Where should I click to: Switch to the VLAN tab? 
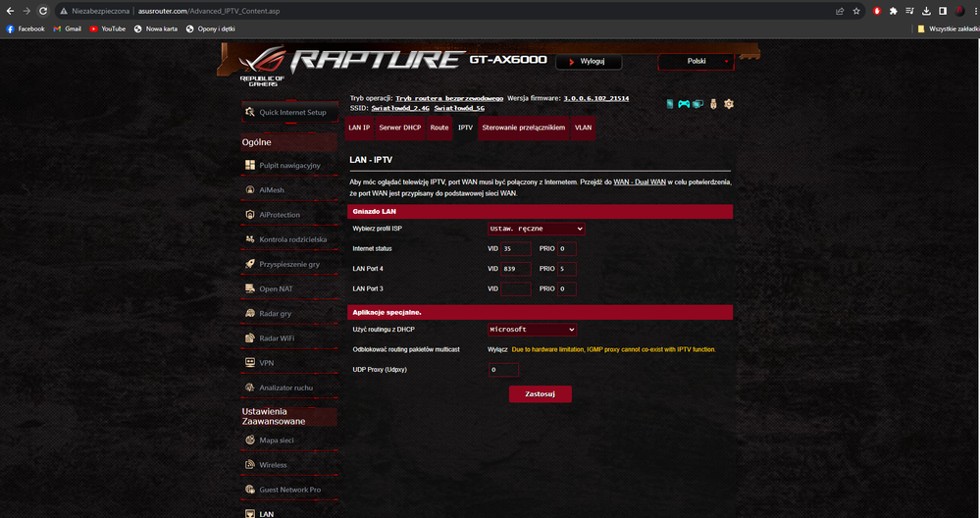tap(584, 128)
